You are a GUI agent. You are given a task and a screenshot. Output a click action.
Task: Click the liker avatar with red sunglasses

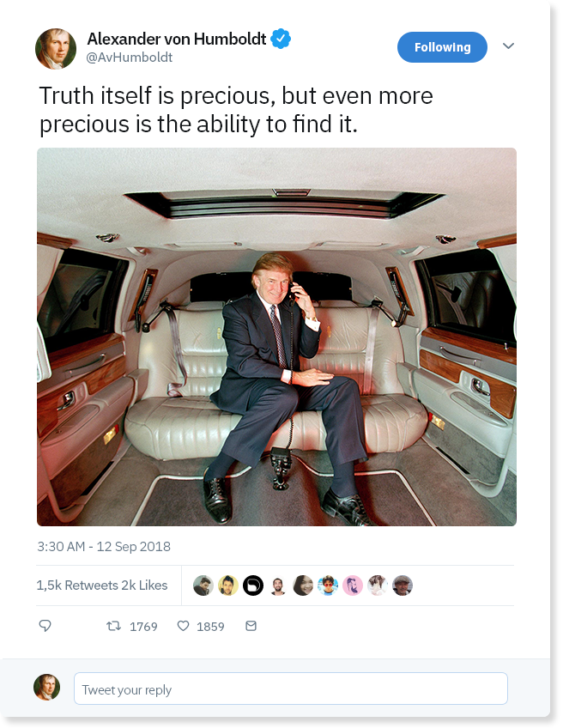(x=328, y=585)
